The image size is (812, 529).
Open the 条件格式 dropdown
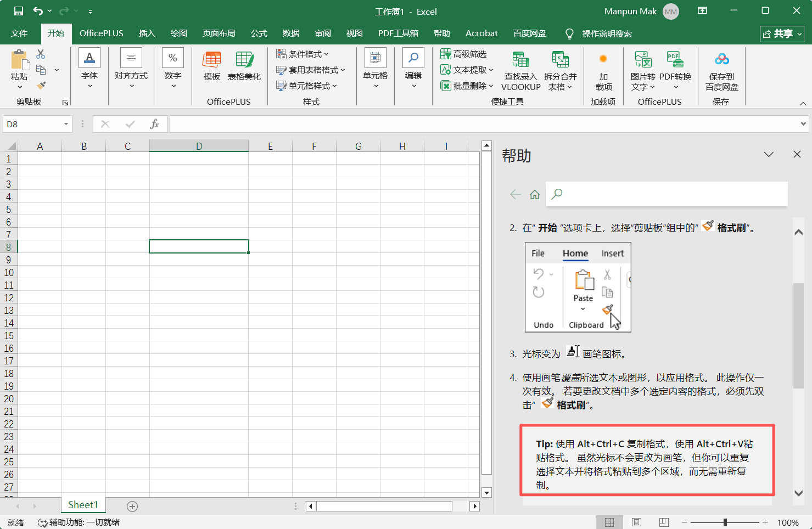click(x=303, y=54)
